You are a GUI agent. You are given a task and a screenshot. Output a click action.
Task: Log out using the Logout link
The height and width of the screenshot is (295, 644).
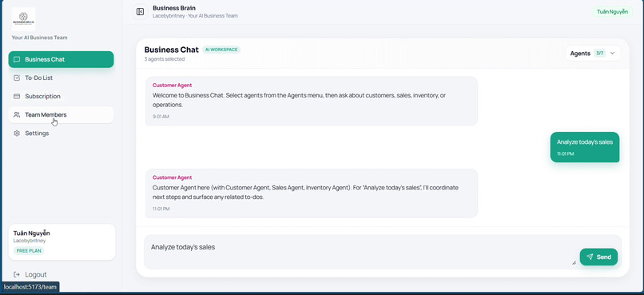(30, 274)
